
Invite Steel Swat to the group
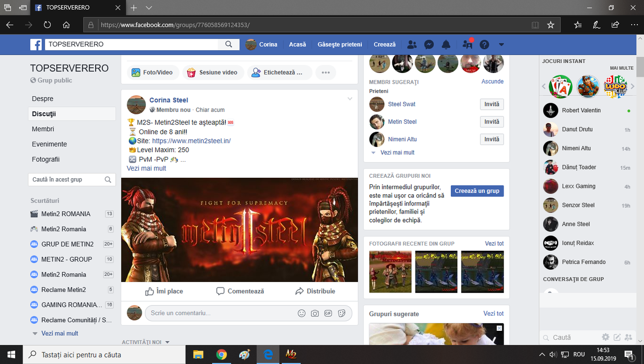pyautogui.click(x=492, y=104)
